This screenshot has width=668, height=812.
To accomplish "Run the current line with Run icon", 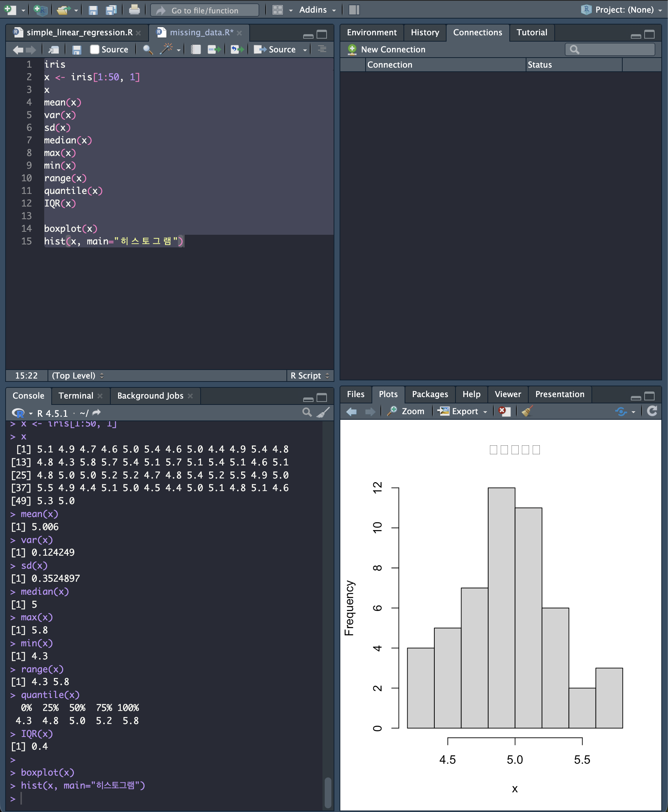I will click(214, 50).
